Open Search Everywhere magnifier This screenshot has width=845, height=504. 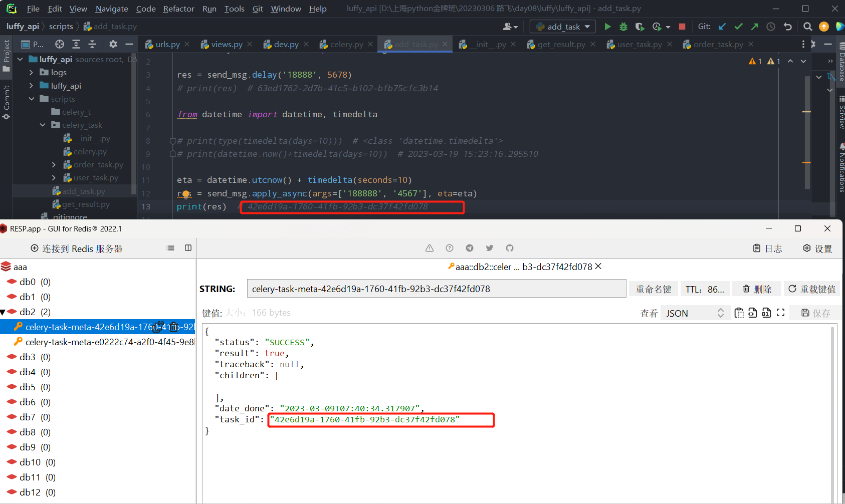pos(807,27)
